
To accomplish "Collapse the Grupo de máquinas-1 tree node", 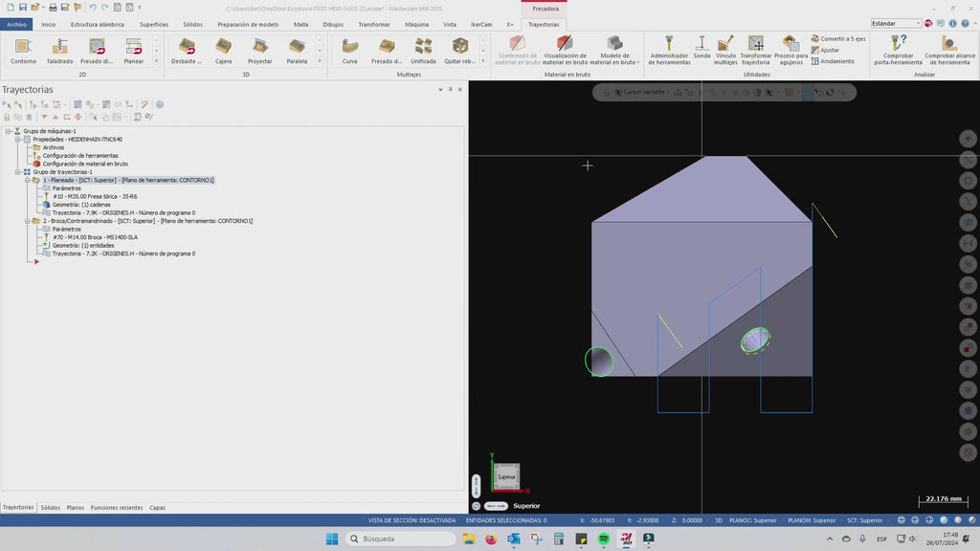I will pos(8,131).
